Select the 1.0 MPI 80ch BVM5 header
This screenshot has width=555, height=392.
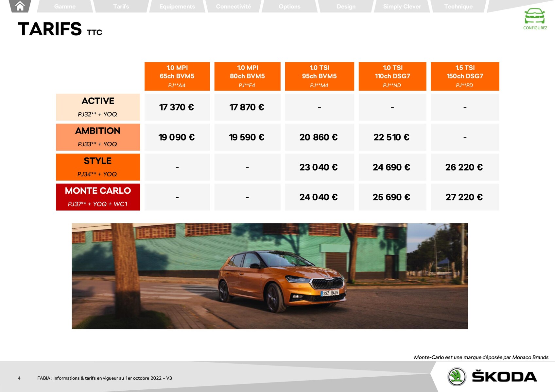point(247,76)
